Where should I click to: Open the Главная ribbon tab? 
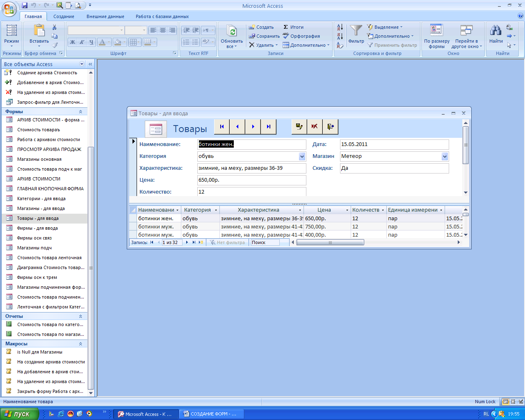pos(33,16)
